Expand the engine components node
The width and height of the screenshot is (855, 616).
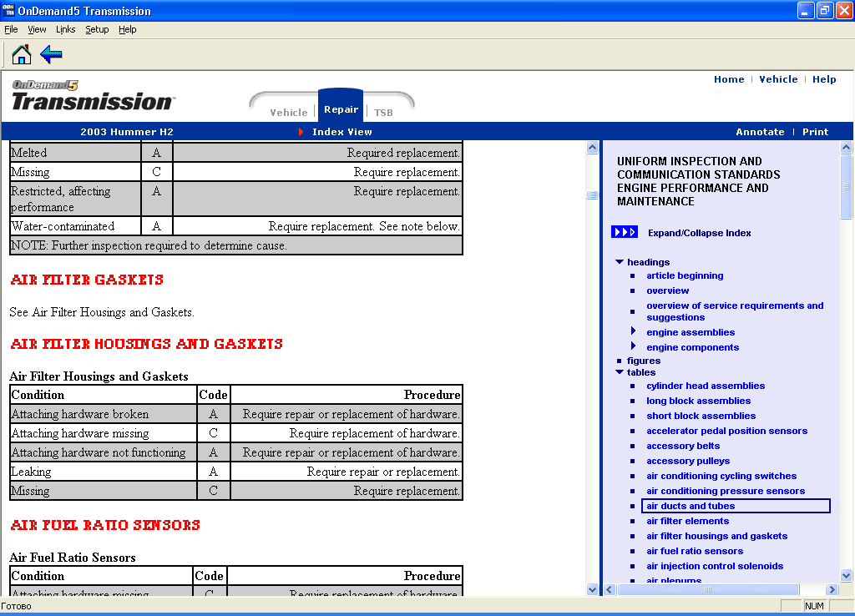tap(633, 346)
